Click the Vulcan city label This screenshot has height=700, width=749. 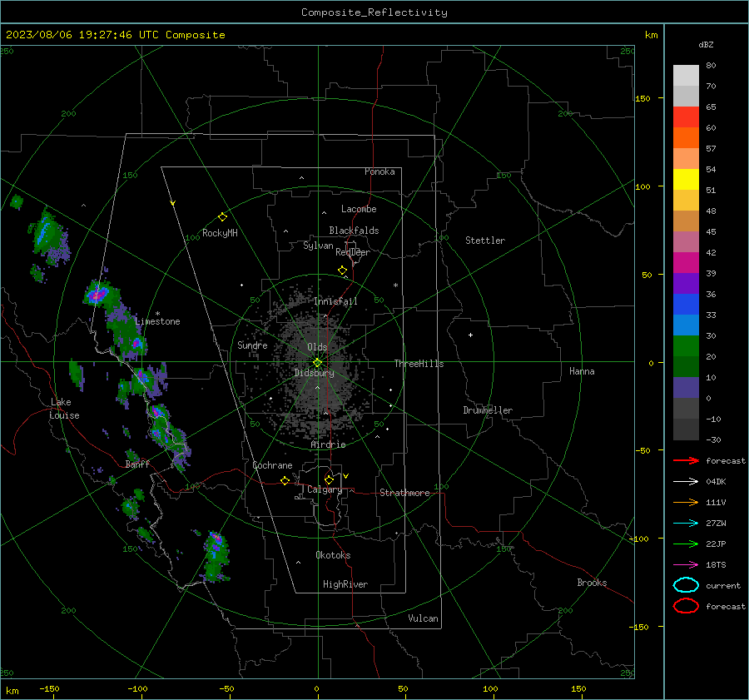tap(424, 618)
